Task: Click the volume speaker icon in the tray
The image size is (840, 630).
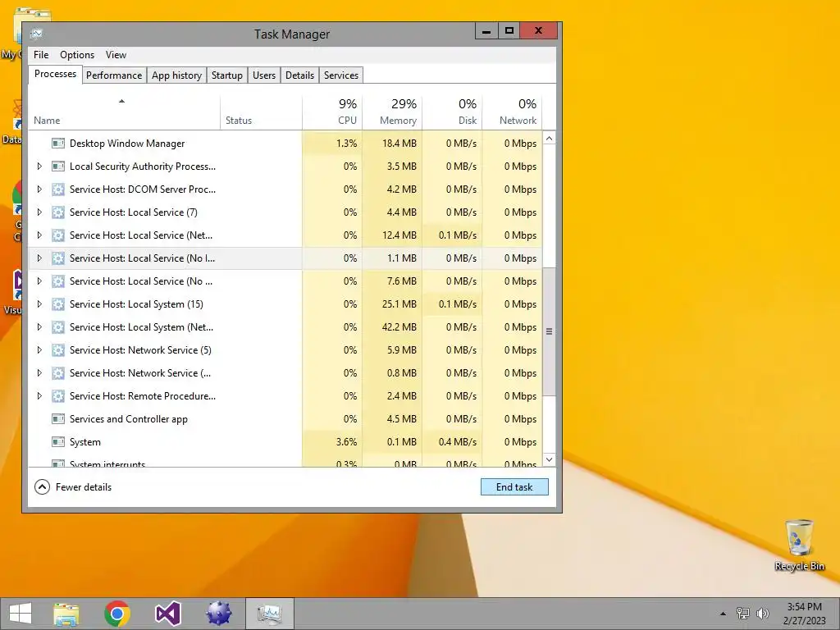Action: 763,614
